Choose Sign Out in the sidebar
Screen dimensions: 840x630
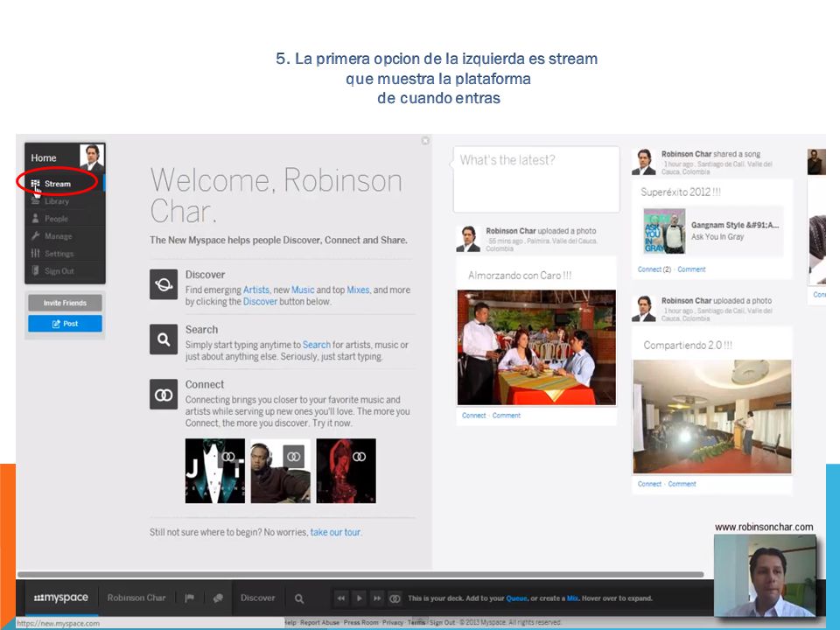[59, 271]
